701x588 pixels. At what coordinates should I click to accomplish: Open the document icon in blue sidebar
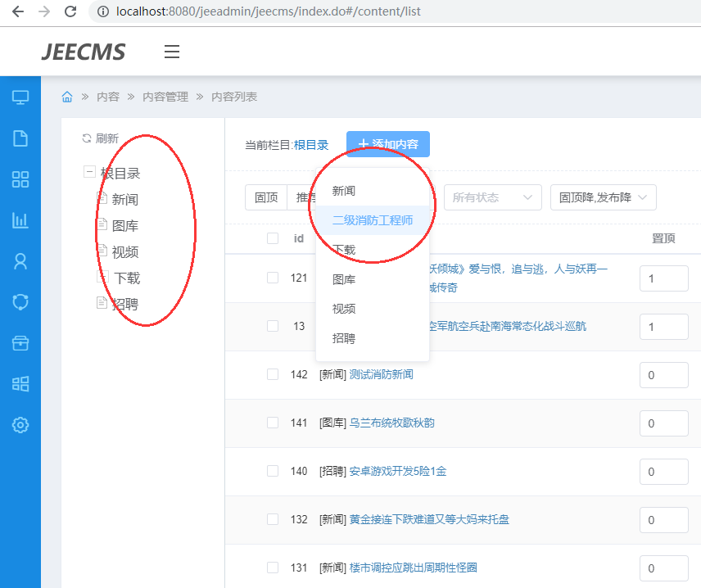[x=20, y=138]
